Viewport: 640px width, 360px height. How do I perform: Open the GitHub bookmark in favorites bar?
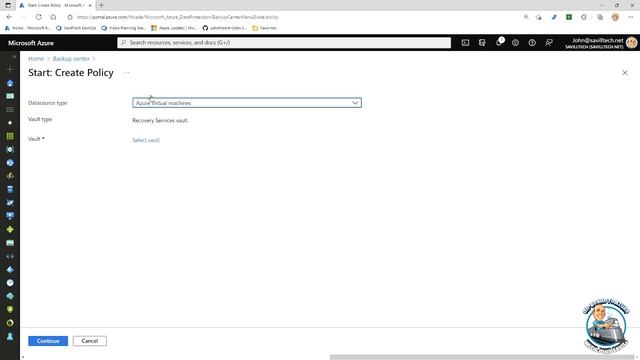pyautogui.click(x=224, y=28)
